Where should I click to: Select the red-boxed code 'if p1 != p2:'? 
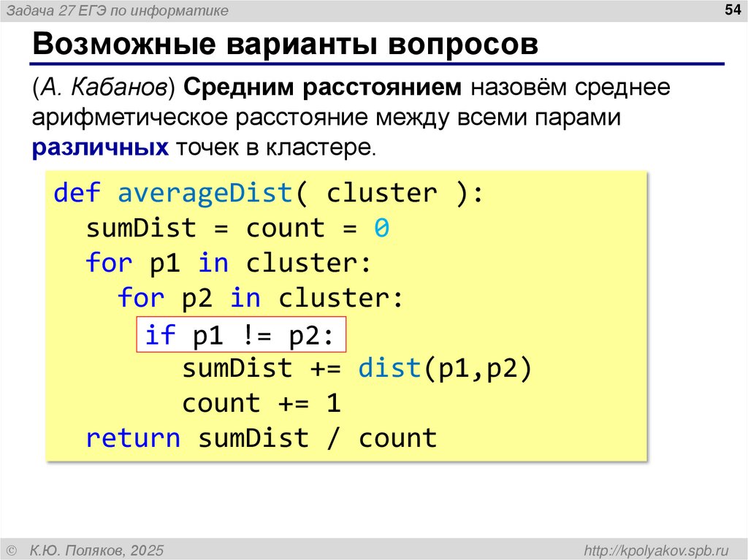241,334
